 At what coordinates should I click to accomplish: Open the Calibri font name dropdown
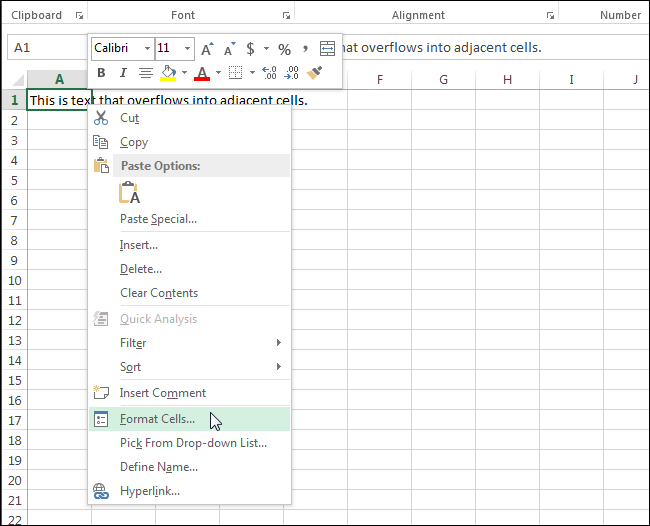click(147, 49)
